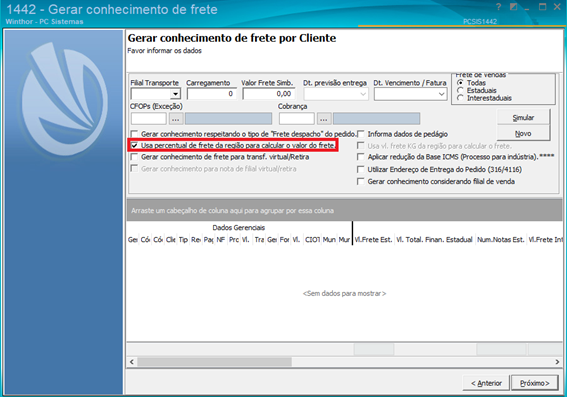The width and height of the screenshot is (567, 397).
Task: Click the Novo button
Action: click(x=523, y=133)
